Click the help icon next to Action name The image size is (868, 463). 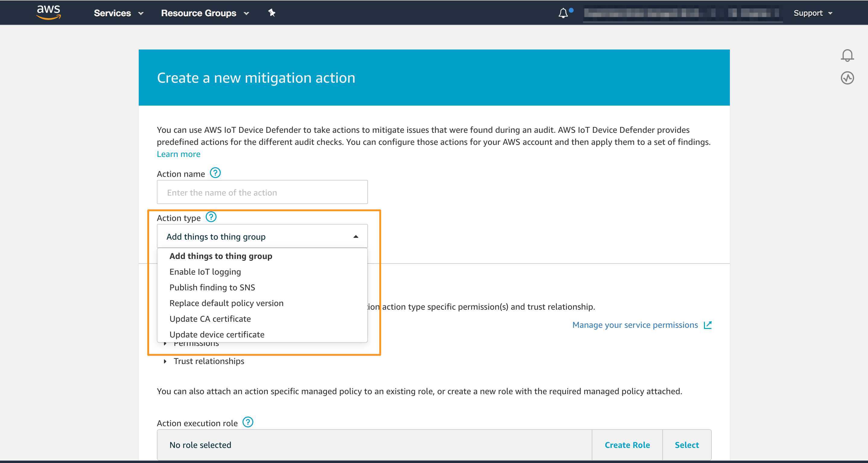coord(215,173)
